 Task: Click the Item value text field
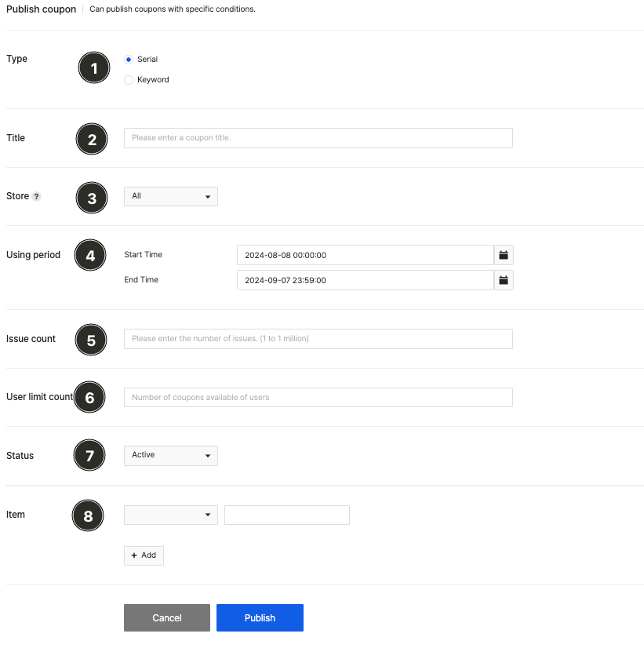click(286, 515)
